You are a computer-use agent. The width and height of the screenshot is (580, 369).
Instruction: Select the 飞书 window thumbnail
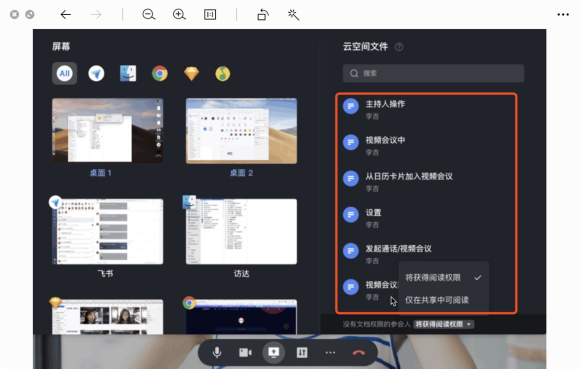pos(108,231)
